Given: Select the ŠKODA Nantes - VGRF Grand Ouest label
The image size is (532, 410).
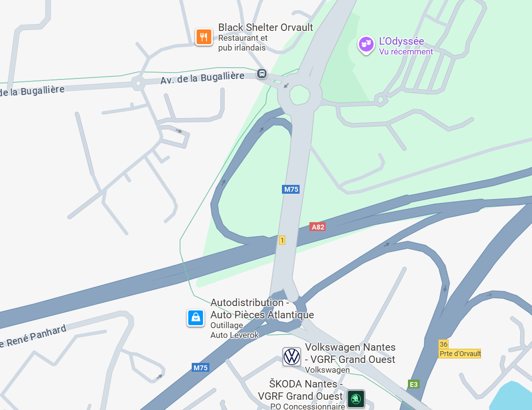Looking at the screenshot, I should click(300, 390).
